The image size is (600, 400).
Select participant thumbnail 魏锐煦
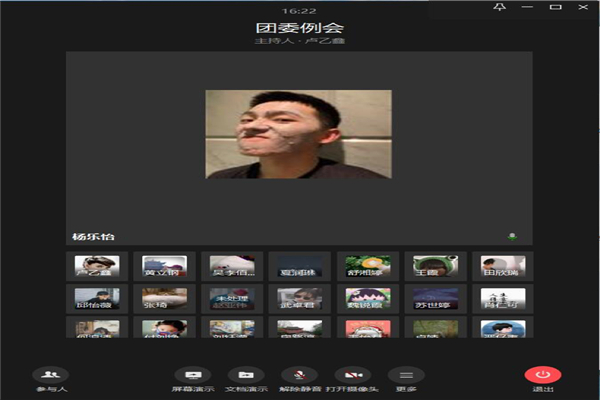[x=367, y=298]
